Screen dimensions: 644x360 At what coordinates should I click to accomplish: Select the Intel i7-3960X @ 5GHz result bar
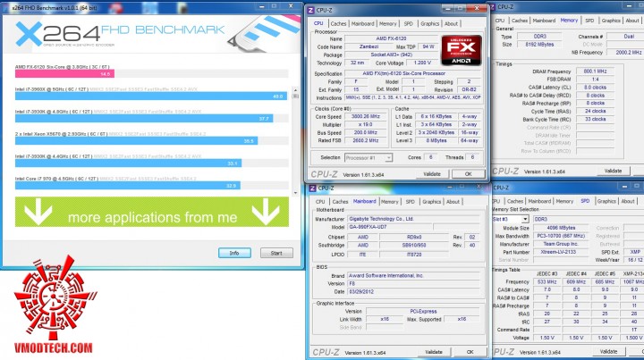[151, 96]
